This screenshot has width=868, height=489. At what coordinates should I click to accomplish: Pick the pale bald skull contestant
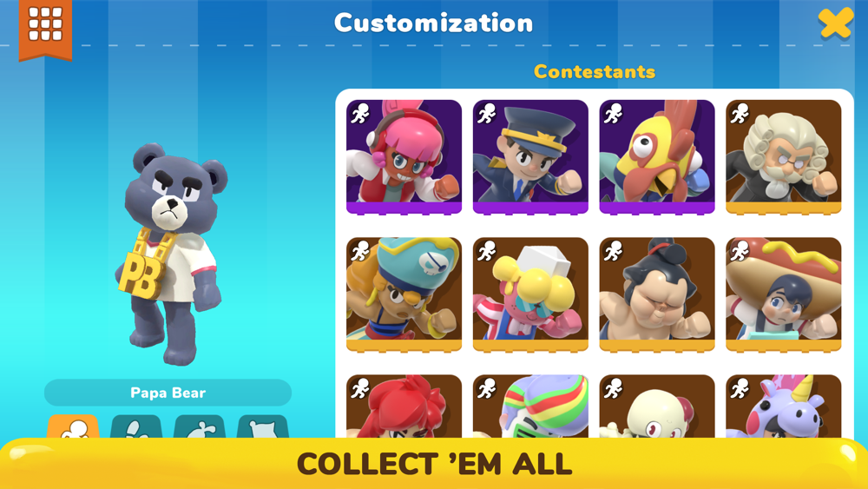click(x=656, y=406)
